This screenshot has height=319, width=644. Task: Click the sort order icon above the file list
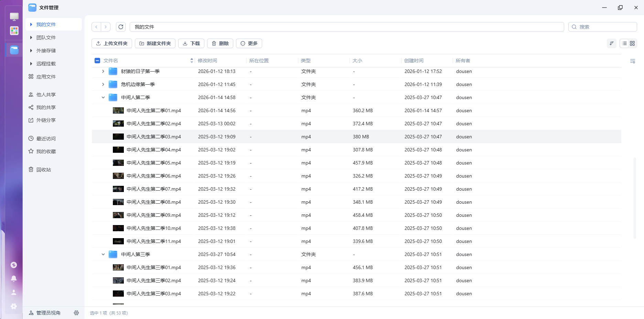[611, 43]
